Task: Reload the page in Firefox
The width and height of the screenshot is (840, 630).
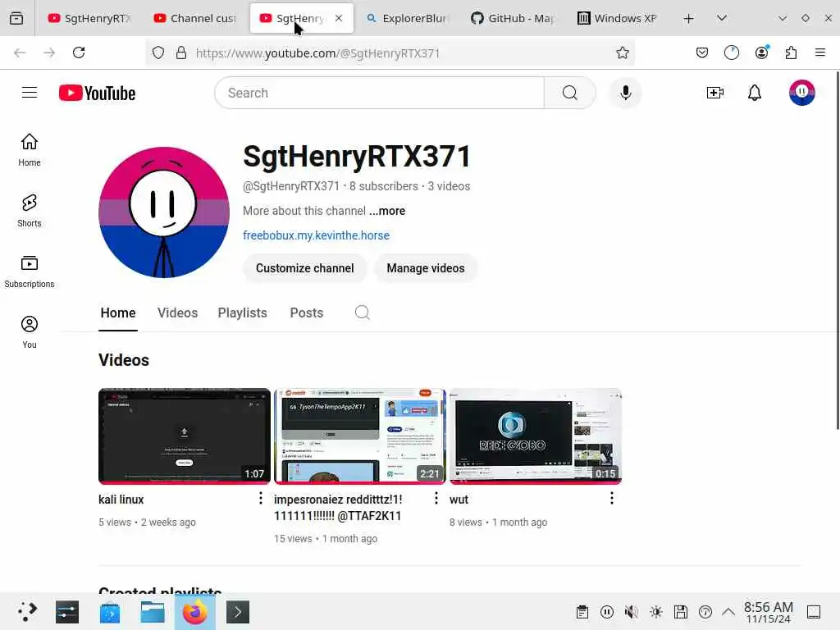Action: coord(79,52)
